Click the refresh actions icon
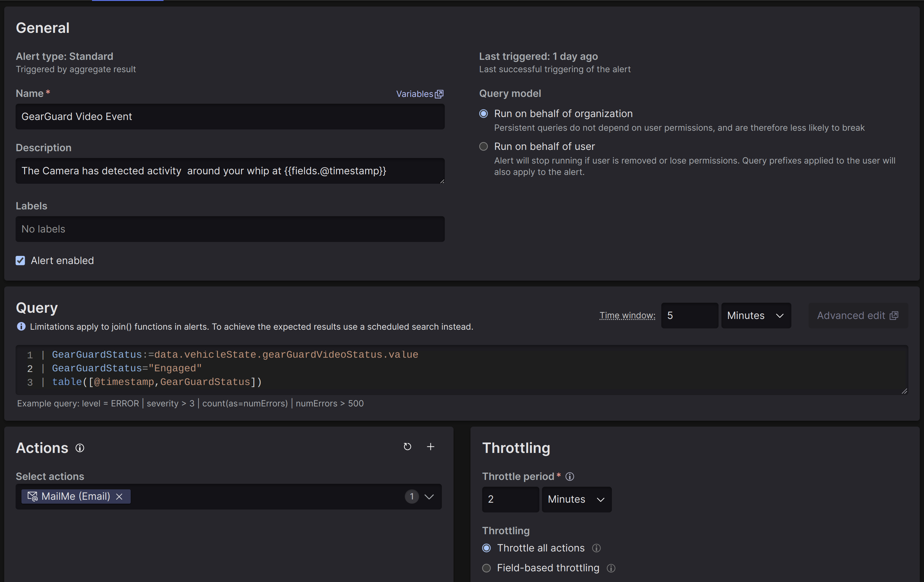The height and width of the screenshot is (582, 924). [407, 446]
